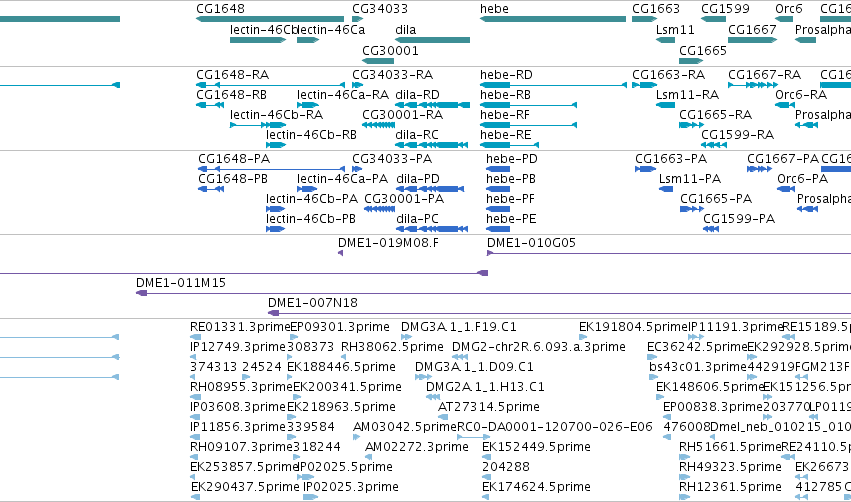Select the CG1599 gene feature
Screen dimensions: 851x502
coord(713,19)
